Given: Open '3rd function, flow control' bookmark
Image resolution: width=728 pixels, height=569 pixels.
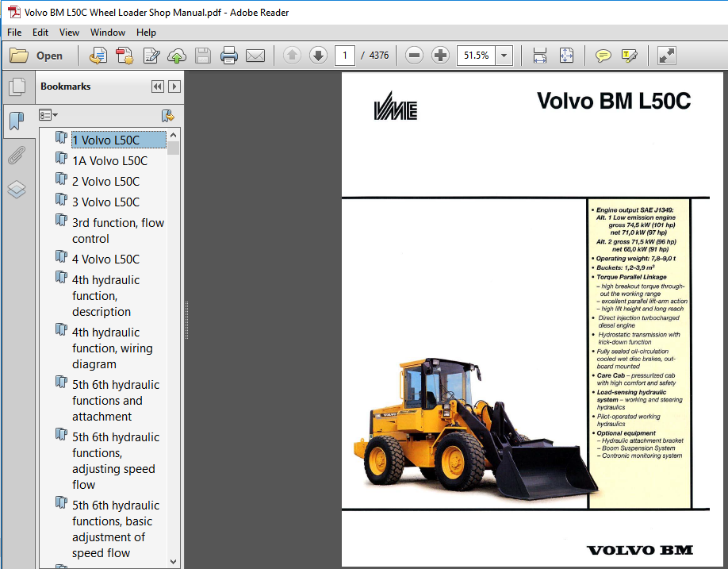Looking at the screenshot, I should 118,231.
